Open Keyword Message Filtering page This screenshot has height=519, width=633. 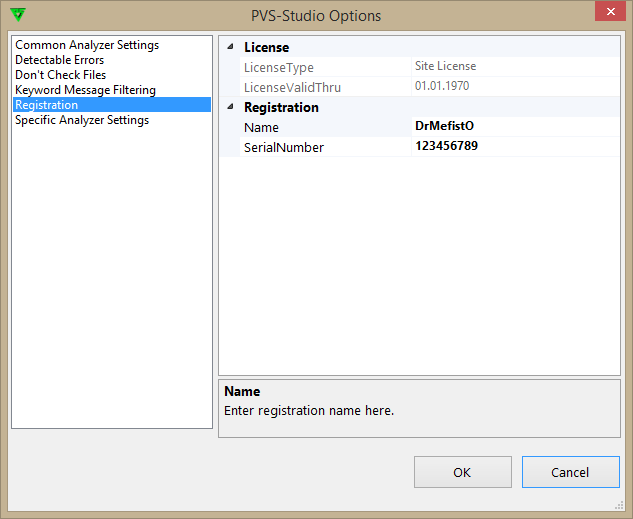[86, 90]
